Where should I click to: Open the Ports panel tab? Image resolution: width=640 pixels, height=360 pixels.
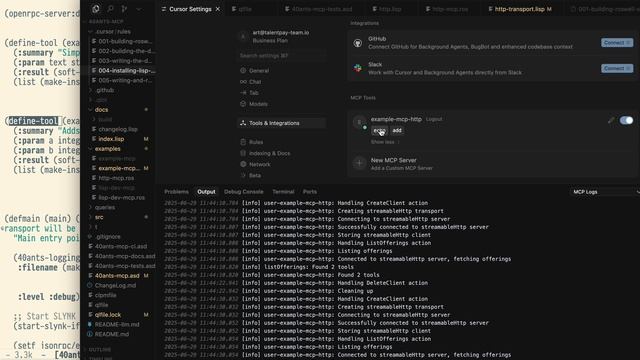coord(309,192)
